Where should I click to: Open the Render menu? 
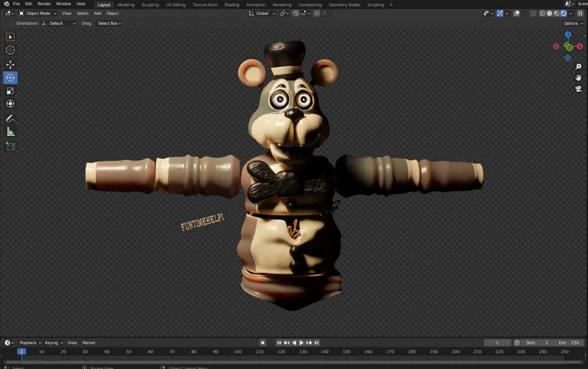[44, 4]
